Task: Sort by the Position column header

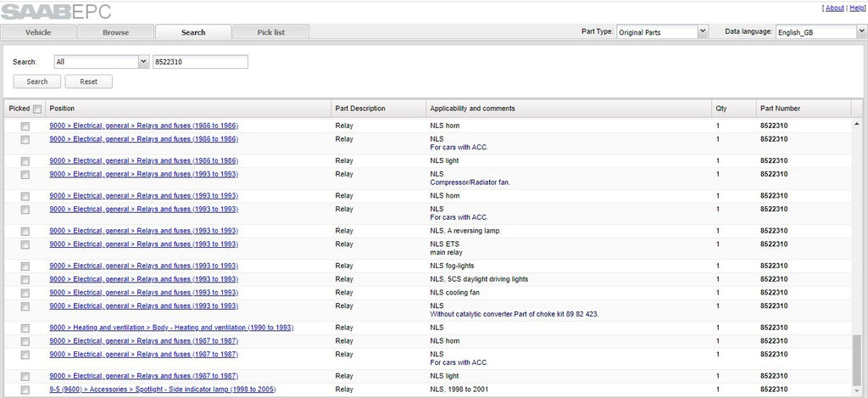Action: [189, 109]
